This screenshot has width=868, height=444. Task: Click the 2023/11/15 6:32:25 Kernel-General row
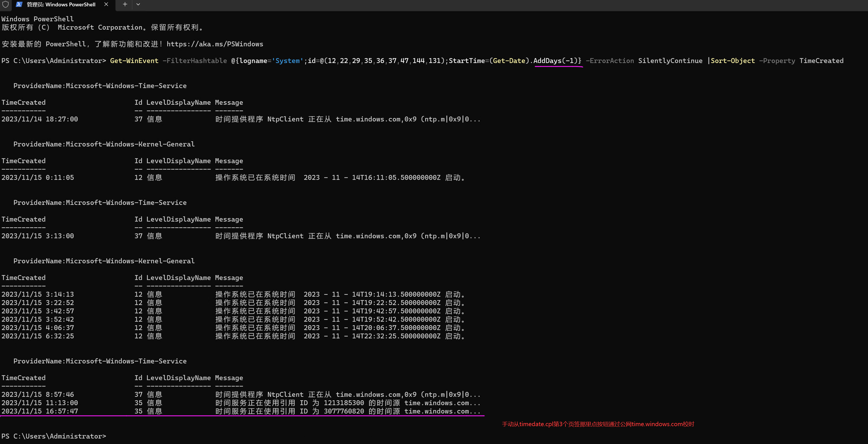[x=37, y=336]
